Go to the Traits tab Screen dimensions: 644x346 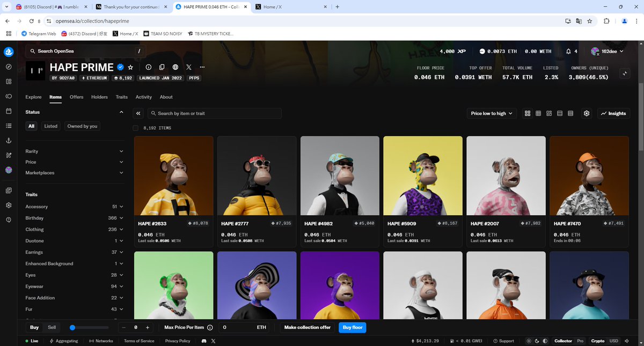pos(122,97)
